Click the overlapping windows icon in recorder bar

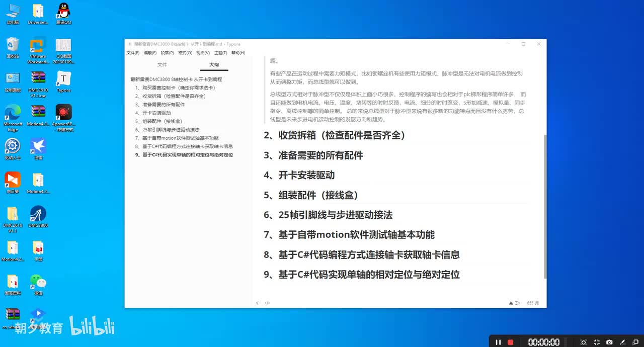coord(635,342)
